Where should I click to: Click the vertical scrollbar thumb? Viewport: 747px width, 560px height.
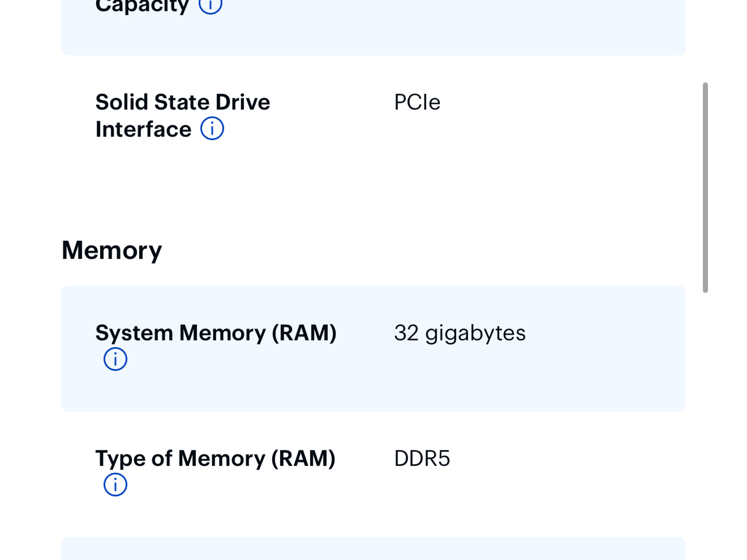(705, 187)
